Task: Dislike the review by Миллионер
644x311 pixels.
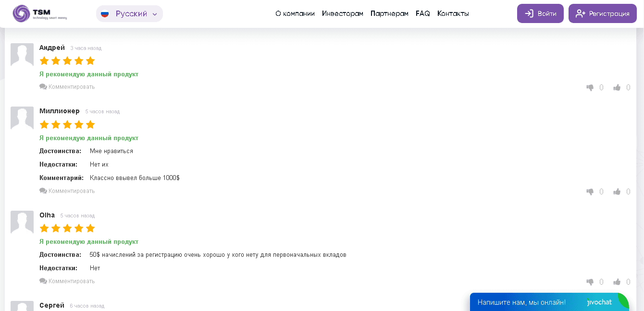Action: (x=590, y=191)
